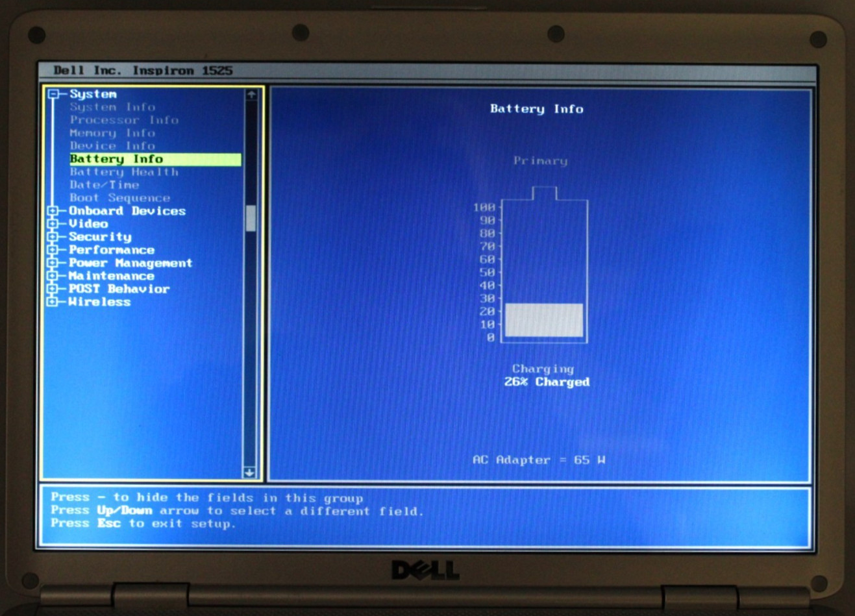Open the Date/Time entry

click(x=105, y=185)
